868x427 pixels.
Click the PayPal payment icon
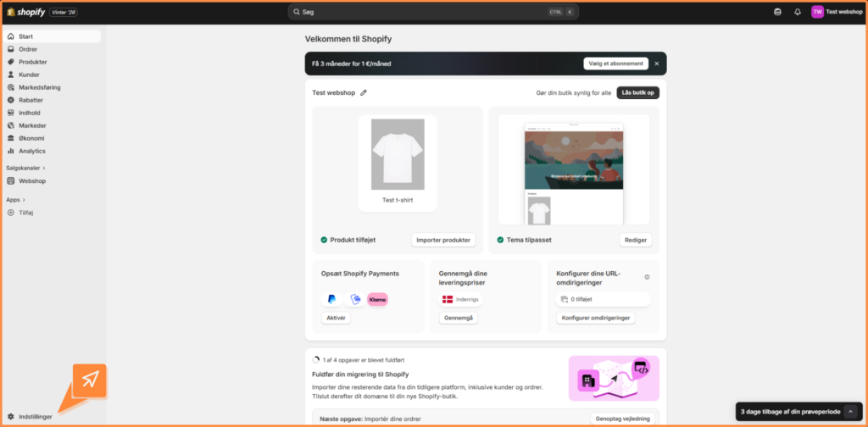click(331, 300)
